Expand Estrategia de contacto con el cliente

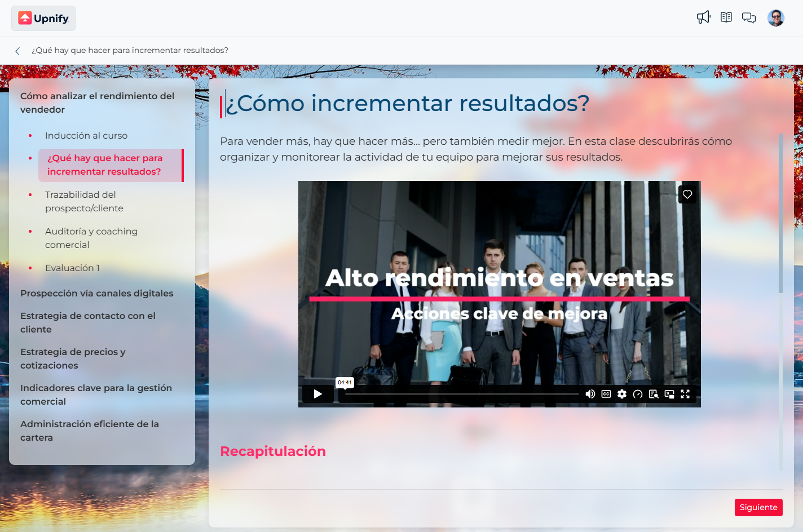88,322
